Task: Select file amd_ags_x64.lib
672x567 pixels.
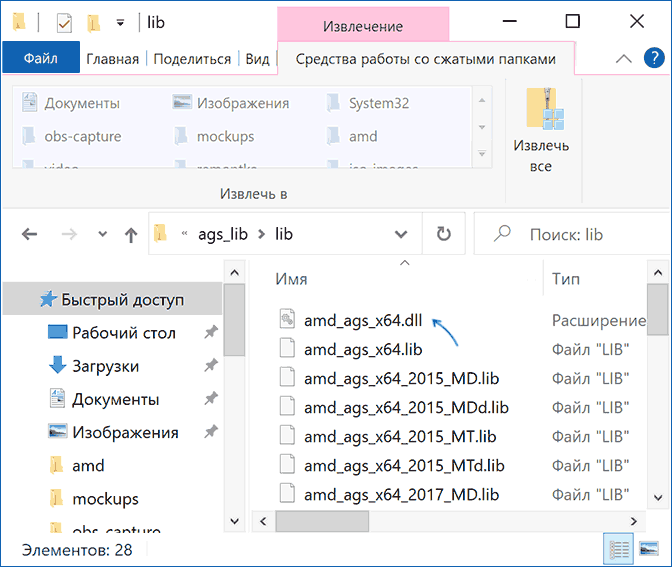Action: [363, 350]
